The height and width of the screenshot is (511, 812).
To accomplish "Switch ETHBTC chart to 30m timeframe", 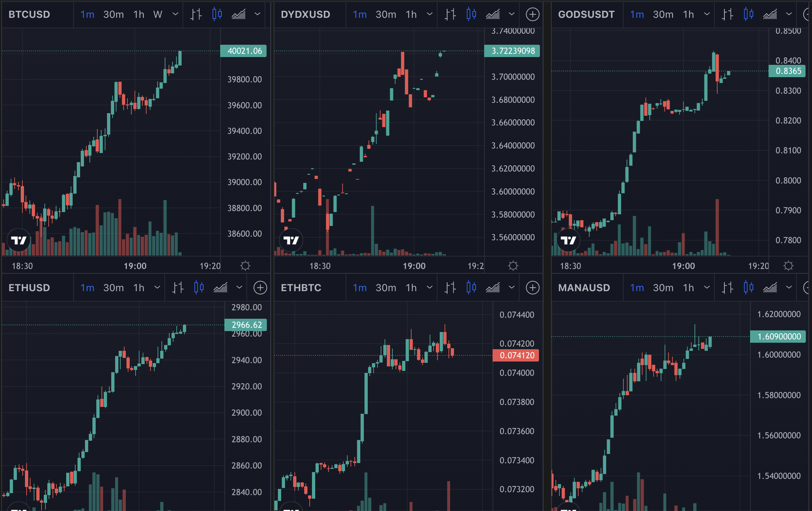I will point(386,288).
